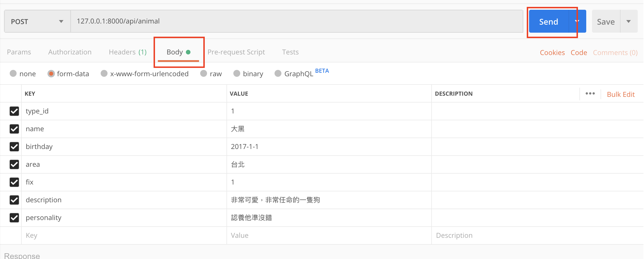This screenshot has width=644, height=259.
Task: Uncheck the type_id row checkbox
Action: click(14, 111)
